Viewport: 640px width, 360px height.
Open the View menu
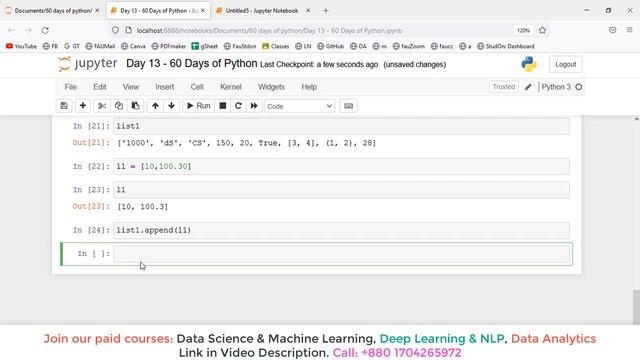coord(131,87)
